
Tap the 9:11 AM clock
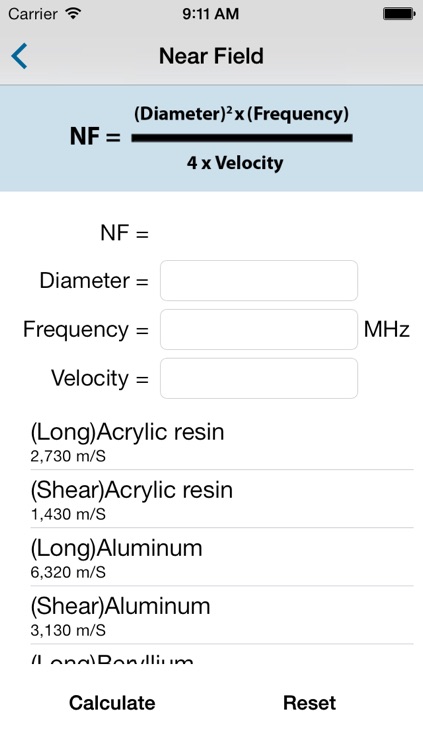(x=211, y=13)
